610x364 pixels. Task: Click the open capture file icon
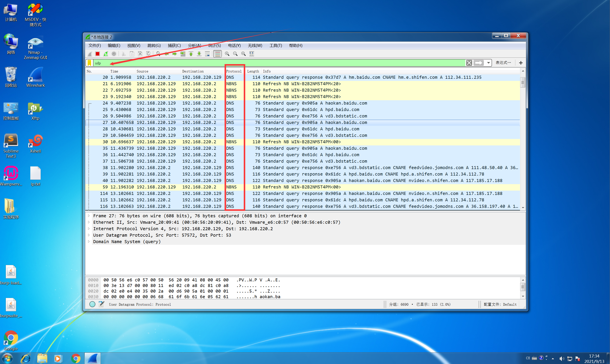click(x=124, y=54)
